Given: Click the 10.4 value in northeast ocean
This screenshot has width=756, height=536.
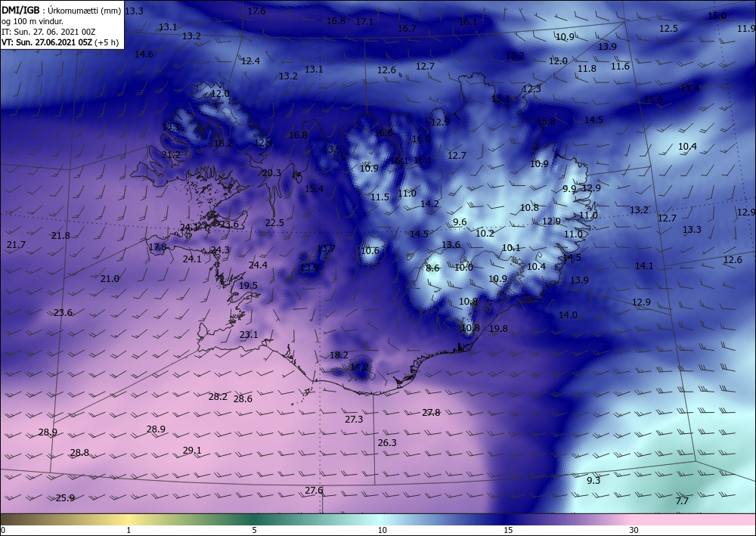Looking at the screenshot, I should click(687, 147).
